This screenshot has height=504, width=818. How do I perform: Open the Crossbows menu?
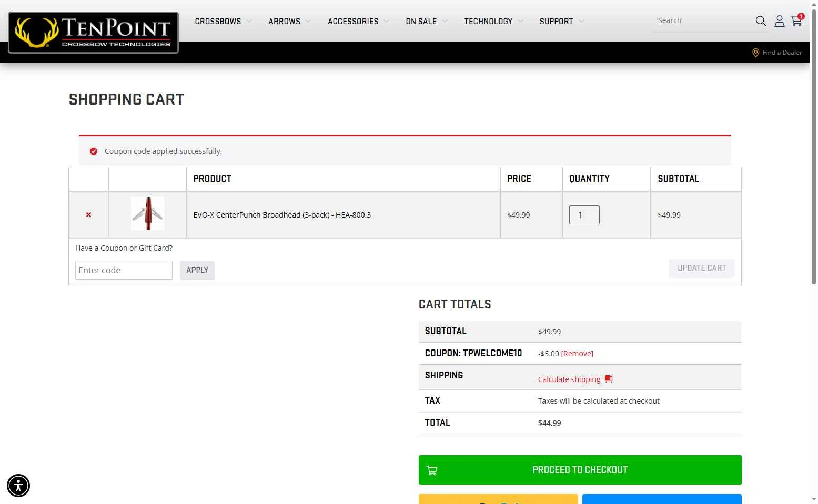[218, 22]
